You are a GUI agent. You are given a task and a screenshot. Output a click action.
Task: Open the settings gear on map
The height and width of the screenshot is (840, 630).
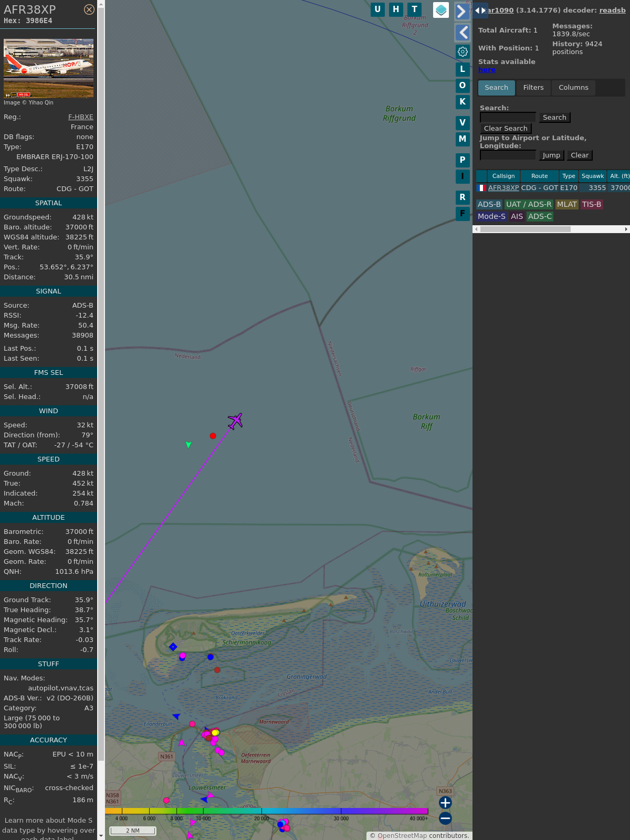463,51
